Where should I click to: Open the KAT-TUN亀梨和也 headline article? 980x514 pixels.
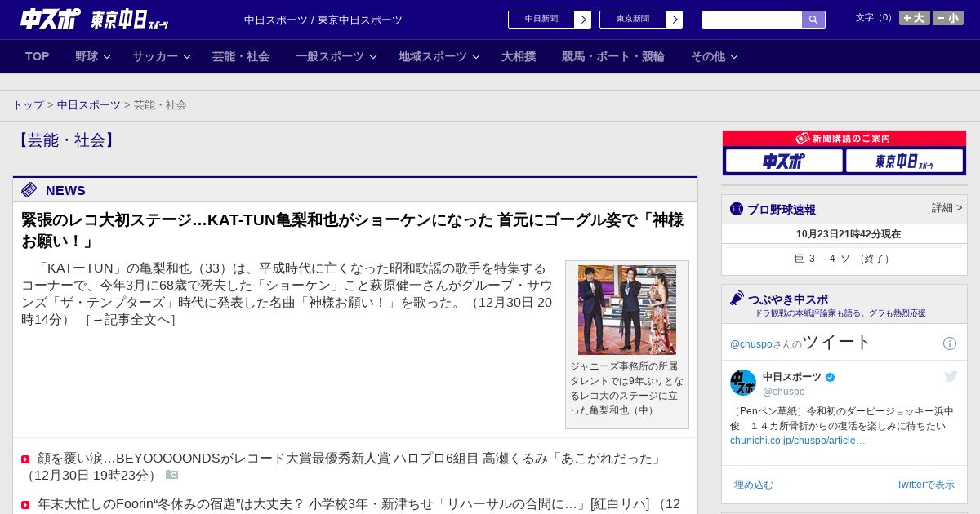tap(352, 231)
